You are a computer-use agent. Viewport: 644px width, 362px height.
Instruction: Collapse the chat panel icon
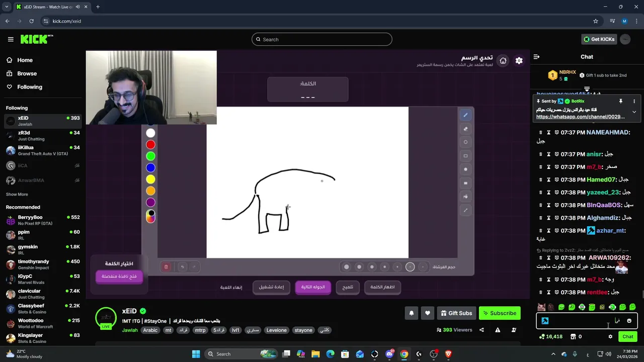point(536,57)
